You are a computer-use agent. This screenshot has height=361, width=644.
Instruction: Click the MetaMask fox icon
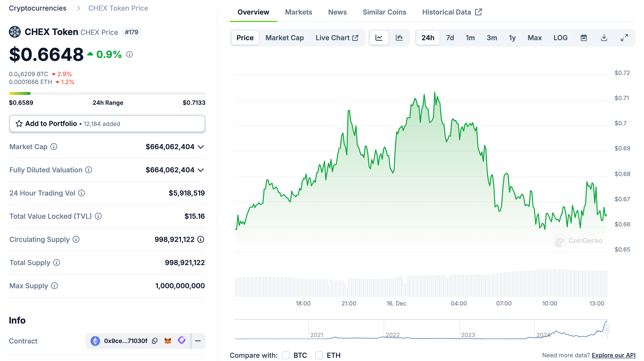(168, 341)
